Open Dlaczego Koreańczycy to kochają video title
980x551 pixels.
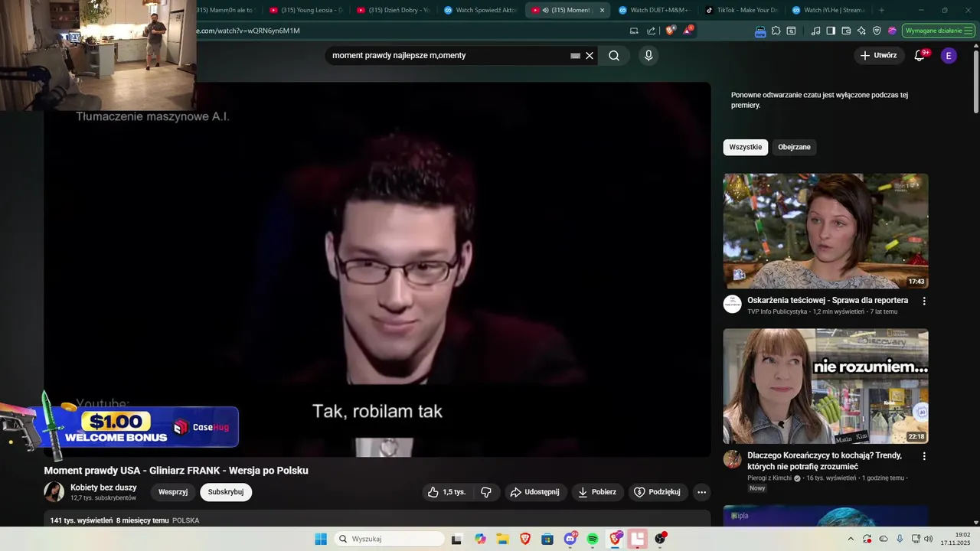[825, 461]
